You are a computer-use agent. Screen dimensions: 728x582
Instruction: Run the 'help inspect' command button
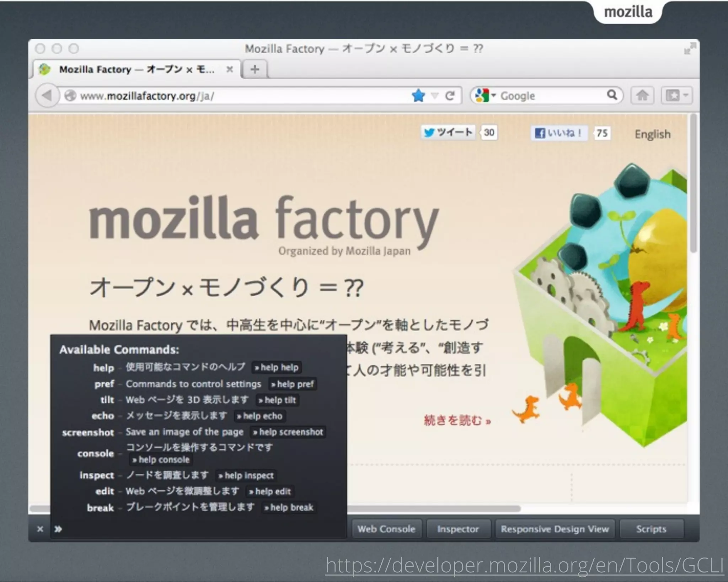click(246, 475)
